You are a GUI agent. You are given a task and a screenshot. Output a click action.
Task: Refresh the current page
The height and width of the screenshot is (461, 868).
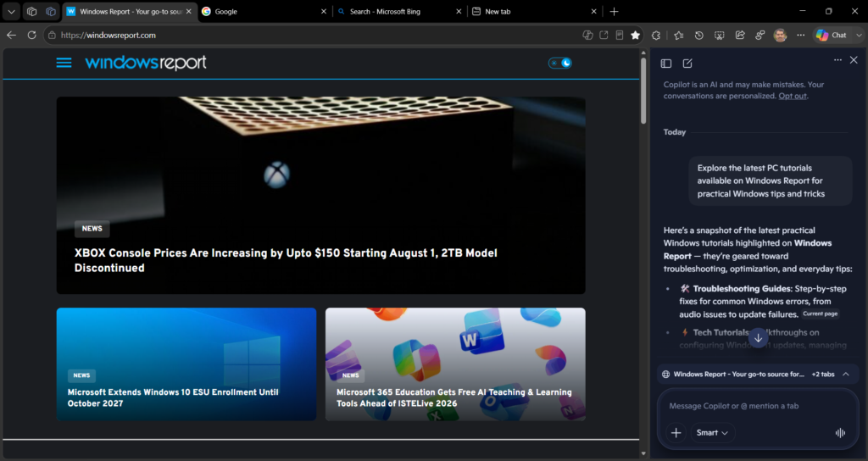31,35
